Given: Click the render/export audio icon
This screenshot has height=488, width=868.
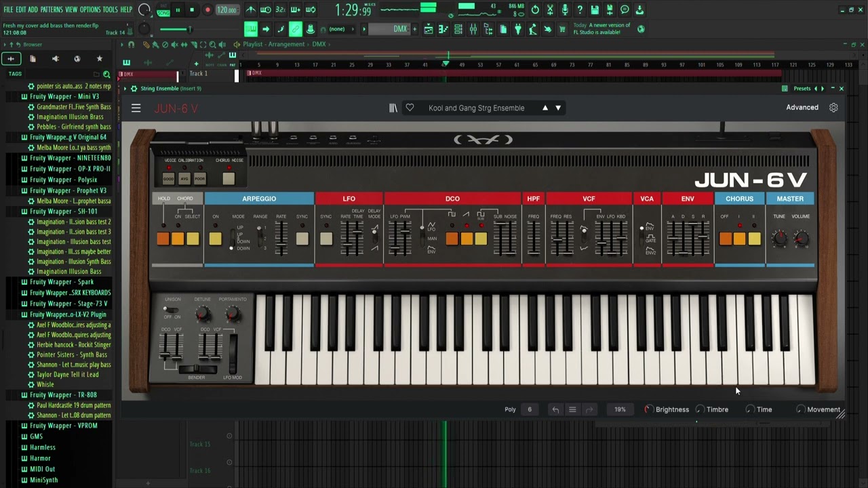Looking at the screenshot, I should [610, 10].
